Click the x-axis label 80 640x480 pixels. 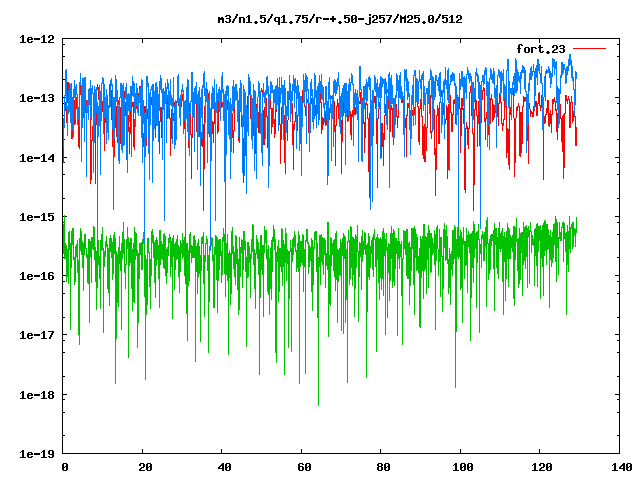[383, 467]
